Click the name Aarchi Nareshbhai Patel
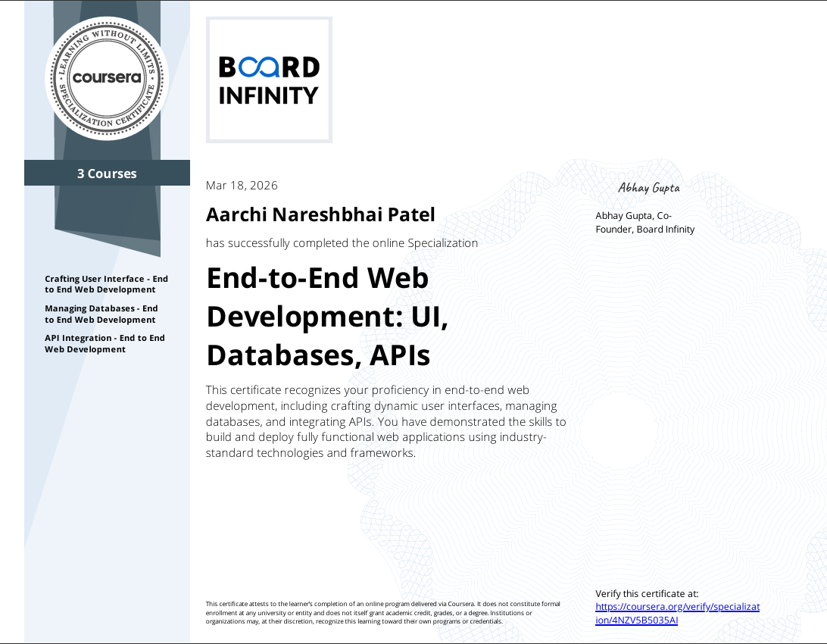 click(x=320, y=214)
